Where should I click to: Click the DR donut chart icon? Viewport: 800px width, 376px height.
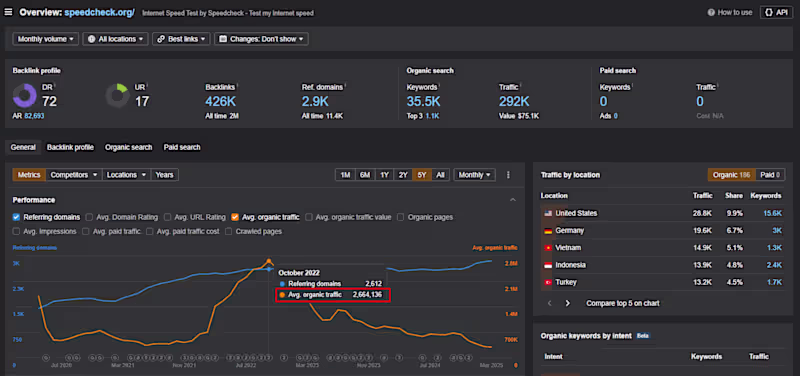[24, 95]
